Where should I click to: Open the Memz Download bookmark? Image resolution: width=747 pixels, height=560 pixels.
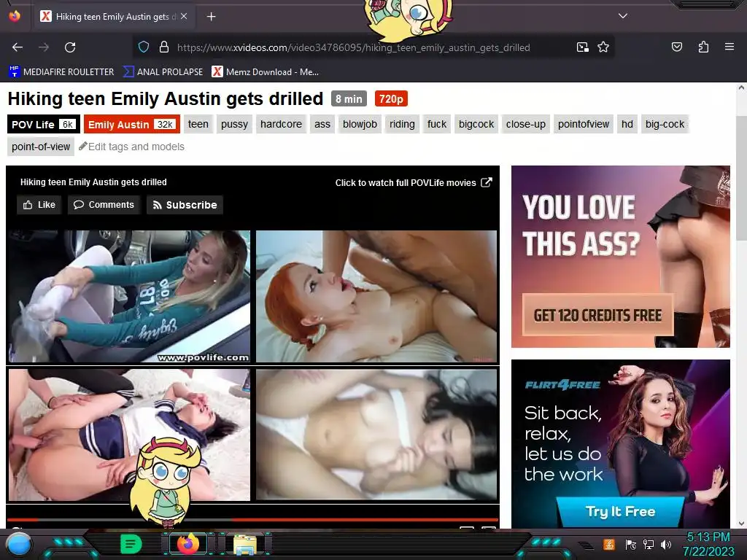266,72
